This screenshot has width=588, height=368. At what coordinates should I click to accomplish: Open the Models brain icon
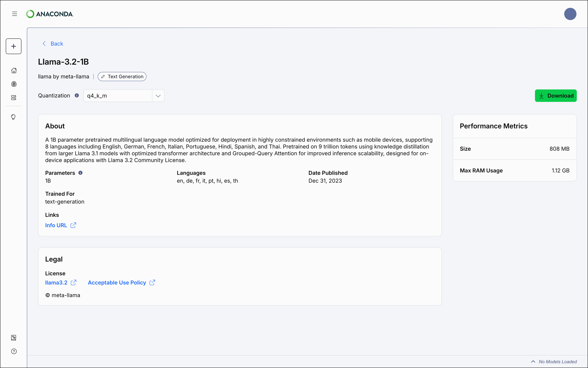pos(14,84)
